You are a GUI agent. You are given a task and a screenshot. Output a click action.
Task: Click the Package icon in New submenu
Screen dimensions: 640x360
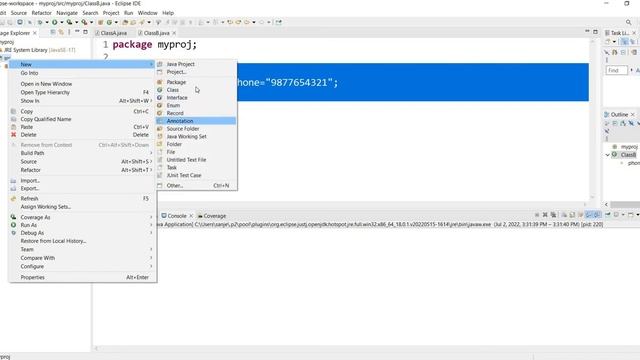click(160, 82)
